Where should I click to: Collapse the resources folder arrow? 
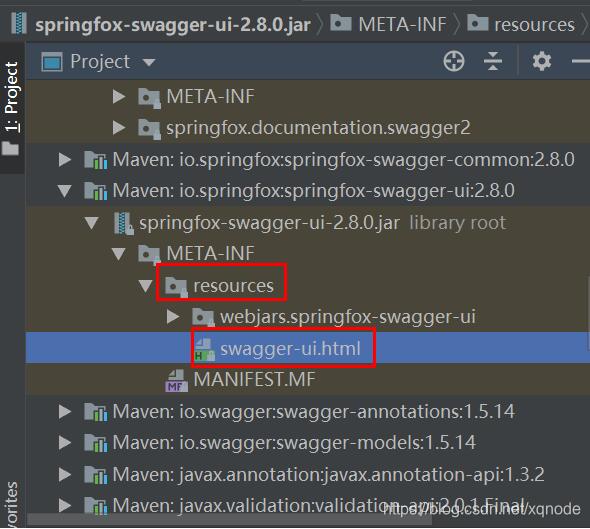pos(146,286)
